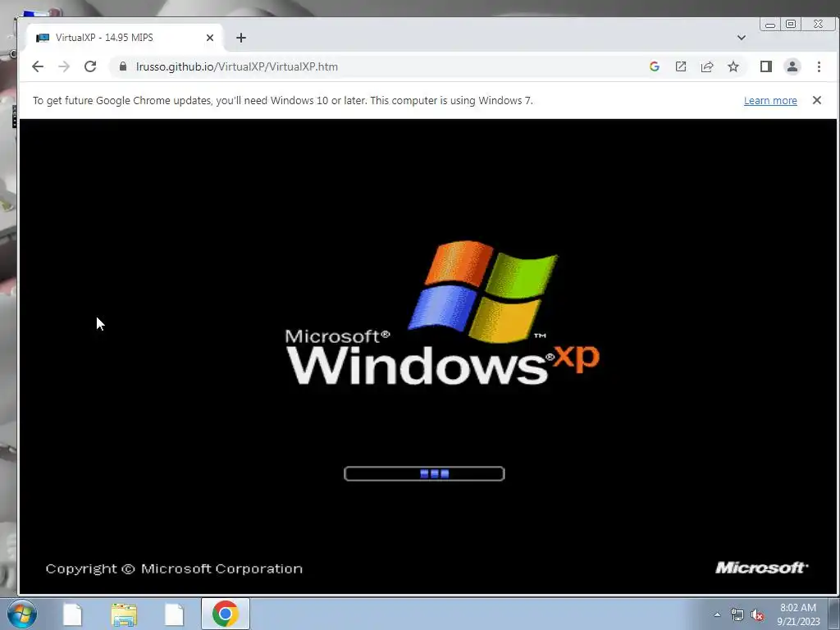Image resolution: width=840 pixels, height=630 pixels.
Task: Open the taskbar clock showing 8:02 AM
Action: [x=798, y=614]
